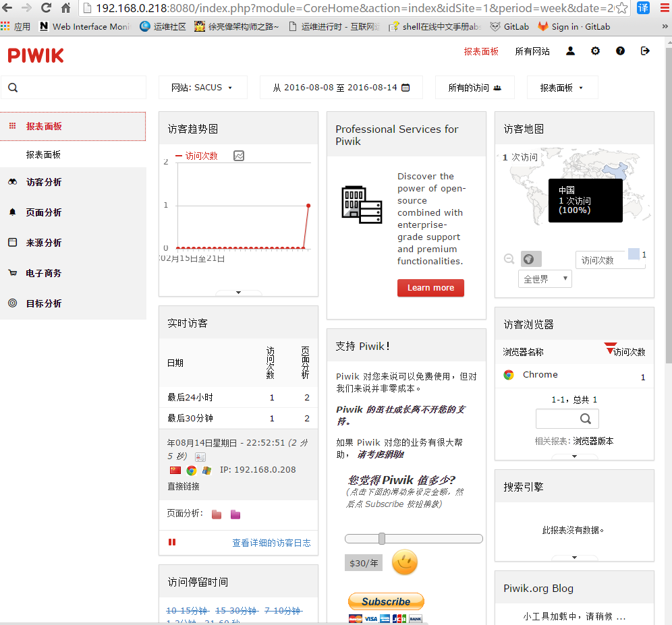Click the PIWIK logo
Screen dimensions: 672x625
(x=36, y=56)
